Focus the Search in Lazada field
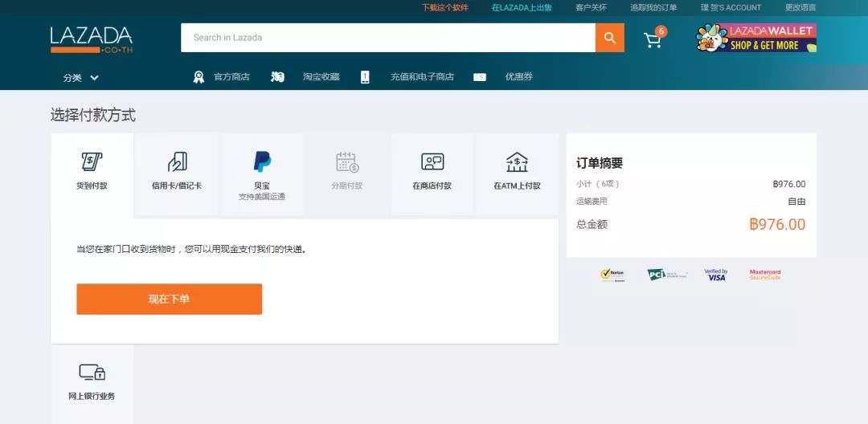Viewport: 868px width, 424px height. tap(388, 38)
